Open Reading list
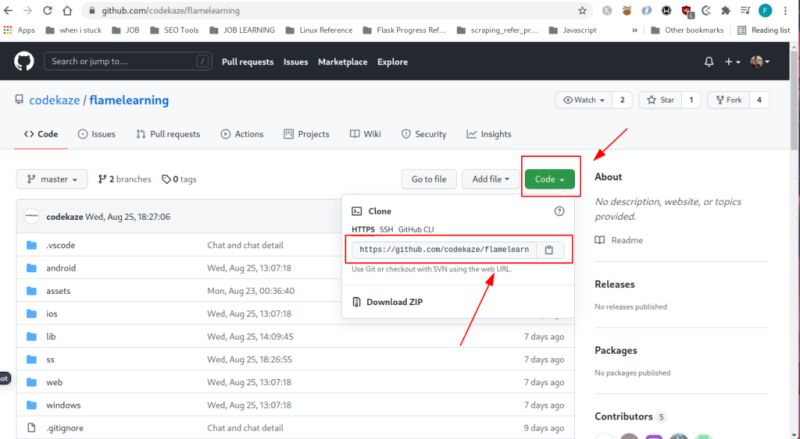Viewport: 800px width, 439px height. click(x=764, y=30)
